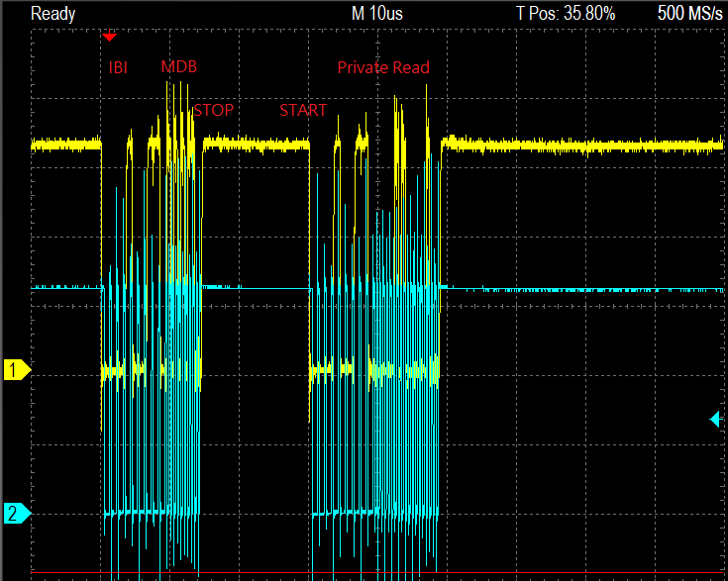Click the 500 MS/s sample rate
728x581 pixels.
tap(690, 14)
